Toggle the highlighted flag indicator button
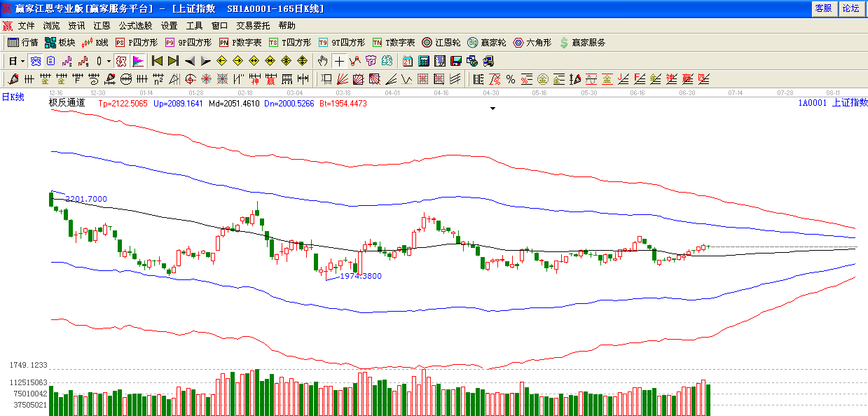Viewport: 868px width, 416px height. (137, 61)
